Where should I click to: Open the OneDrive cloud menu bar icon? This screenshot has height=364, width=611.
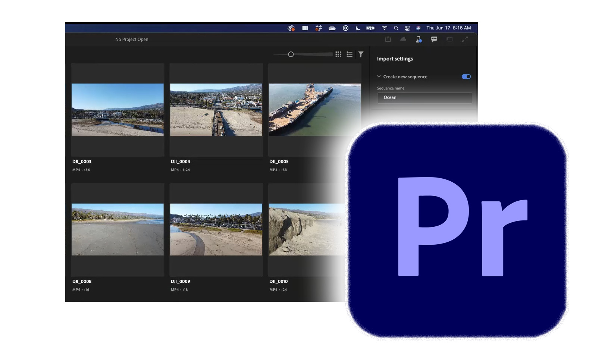tap(332, 28)
